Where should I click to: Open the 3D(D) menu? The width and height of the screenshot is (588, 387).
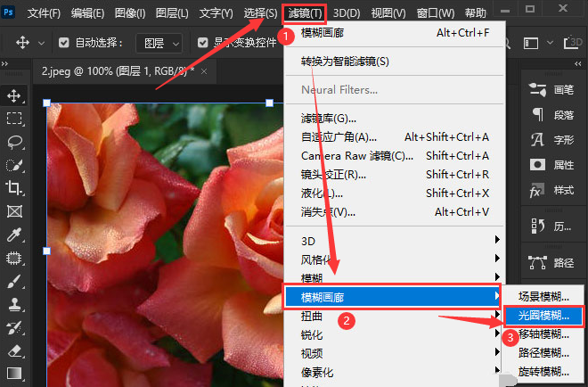[347, 13]
